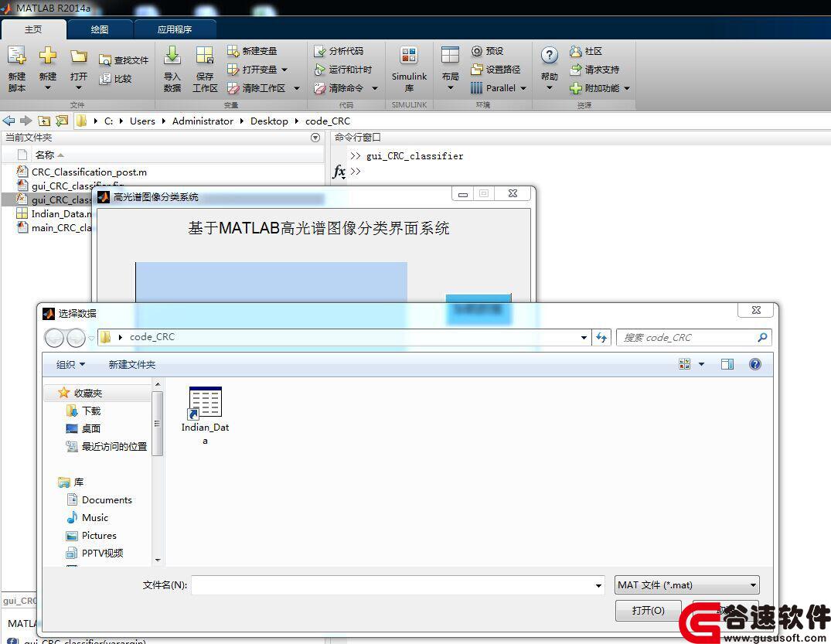831x644 pixels.
Task: Click the MATLAB forward arrow in address bar
Action: 26,121
